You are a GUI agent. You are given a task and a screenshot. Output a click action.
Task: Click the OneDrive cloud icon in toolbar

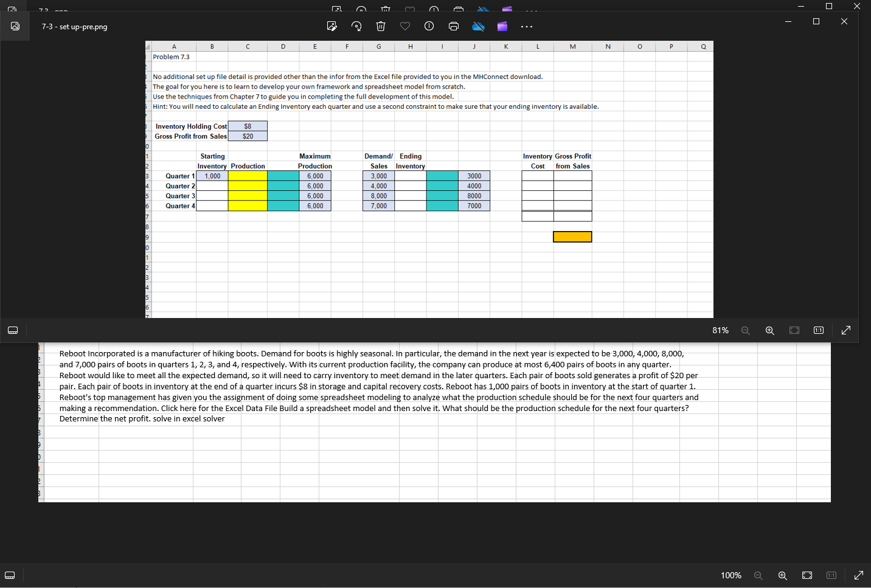click(x=479, y=26)
